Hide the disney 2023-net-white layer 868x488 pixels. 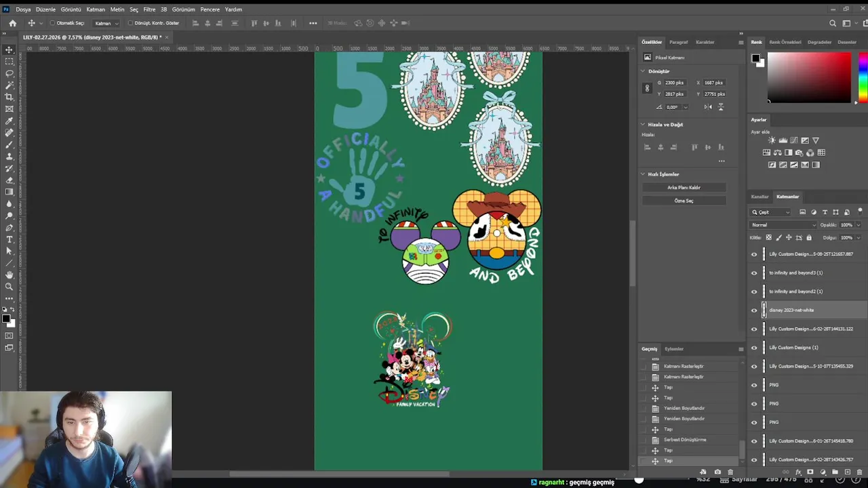coord(754,310)
